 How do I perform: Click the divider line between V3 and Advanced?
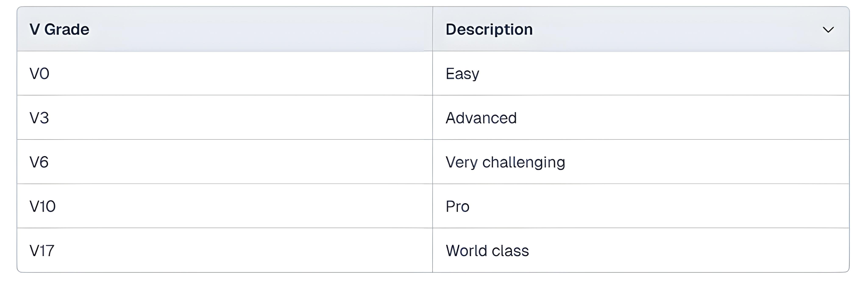[433, 118]
